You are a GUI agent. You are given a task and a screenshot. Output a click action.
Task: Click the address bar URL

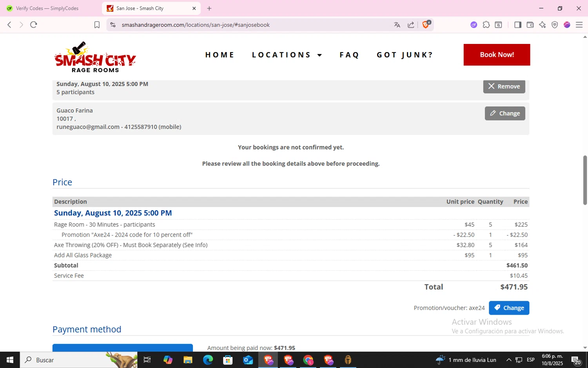point(196,25)
